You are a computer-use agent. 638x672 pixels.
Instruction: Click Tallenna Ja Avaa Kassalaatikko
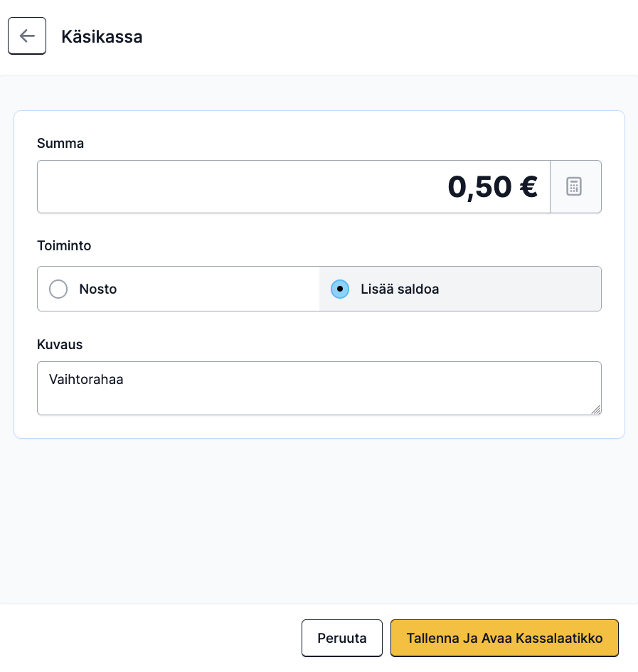pyautogui.click(x=505, y=638)
